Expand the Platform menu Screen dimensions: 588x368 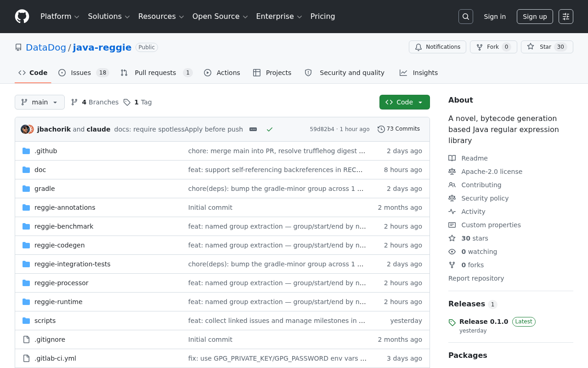(x=60, y=17)
